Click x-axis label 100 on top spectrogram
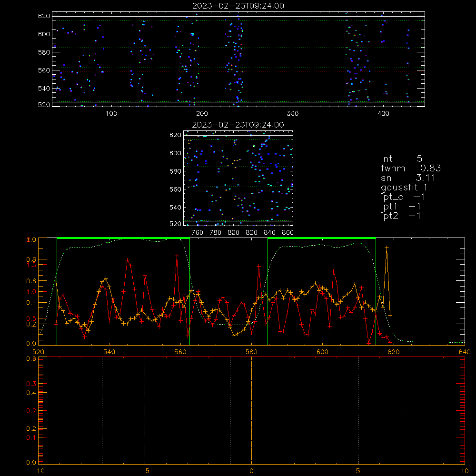 (111, 114)
